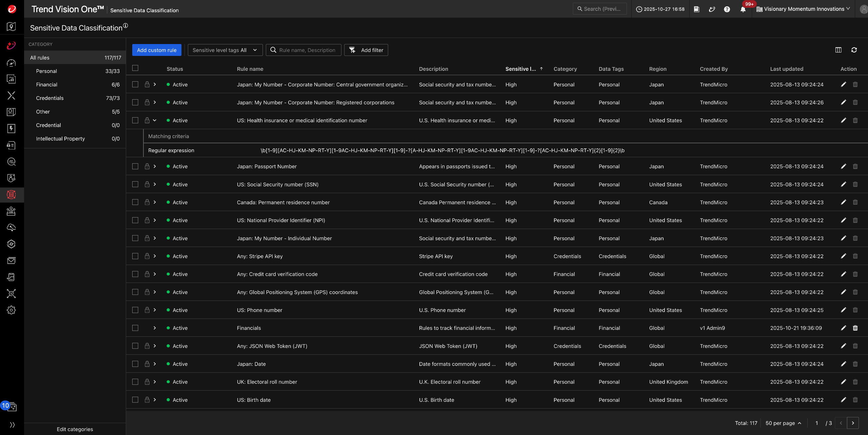868x435 pixels.
Task: Open the Sensitive level tags dropdown
Action: pos(225,50)
